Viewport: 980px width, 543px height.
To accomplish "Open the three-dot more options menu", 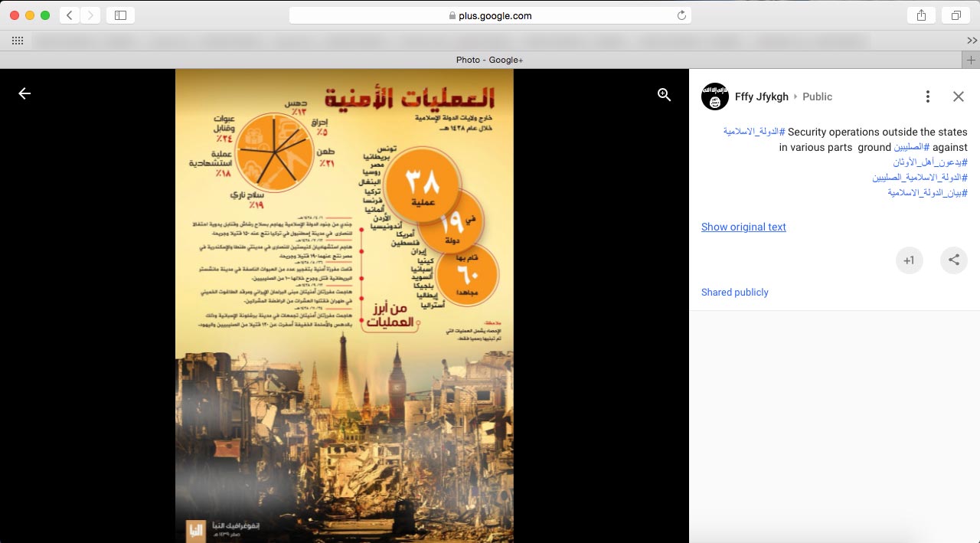I will [x=927, y=96].
